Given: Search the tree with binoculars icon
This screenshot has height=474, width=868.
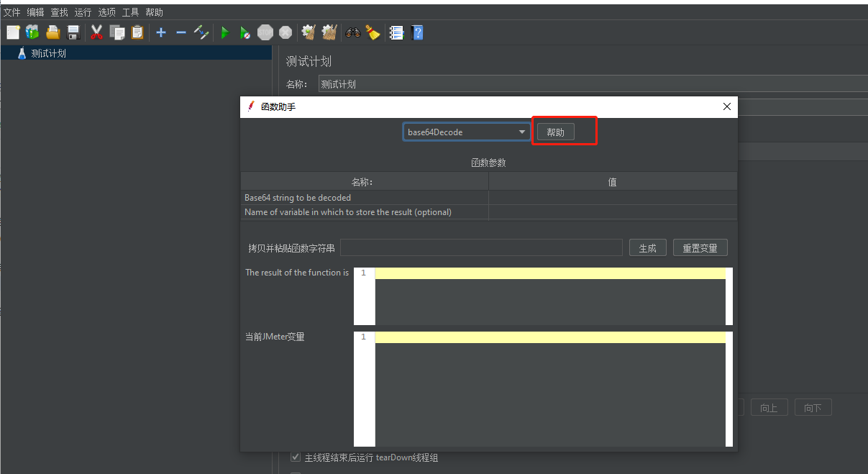Looking at the screenshot, I should (353, 32).
